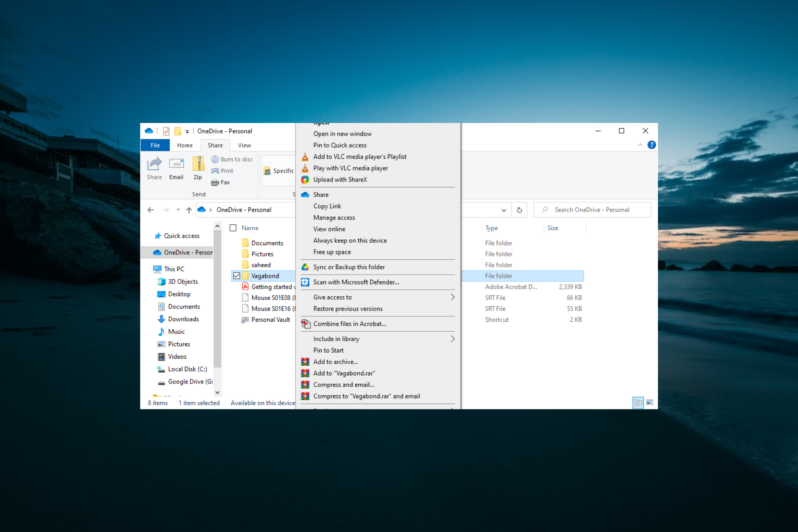Choose Compress to "Vagabond.rar" and email
The width and height of the screenshot is (798, 532).
(x=367, y=397)
